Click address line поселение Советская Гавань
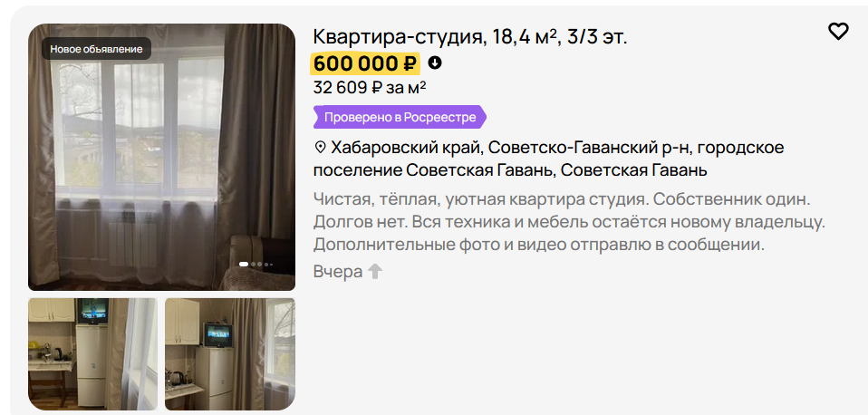Image resolution: width=868 pixels, height=415 pixels. (510, 170)
